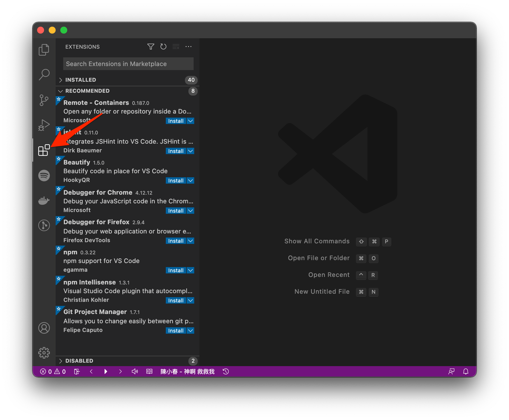Open the Git Graph view icon
This screenshot has width=509, height=420.
click(x=44, y=225)
